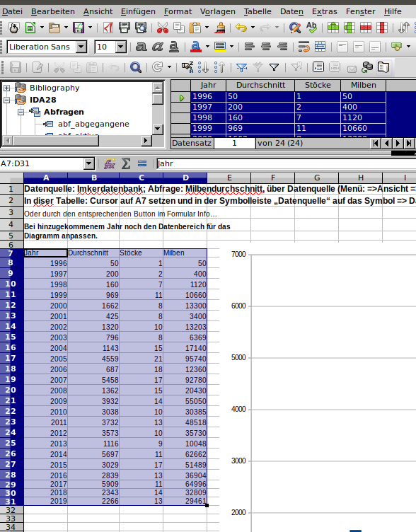Expand the Bibliography tree node
Viewport: 416px width, 532px height.
[6, 88]
